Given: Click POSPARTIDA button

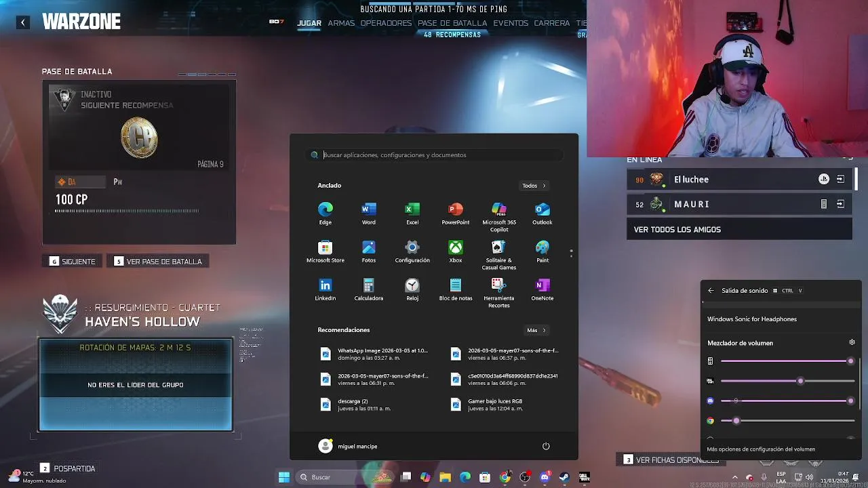Looking at the screenshot, I should (67, 468).
